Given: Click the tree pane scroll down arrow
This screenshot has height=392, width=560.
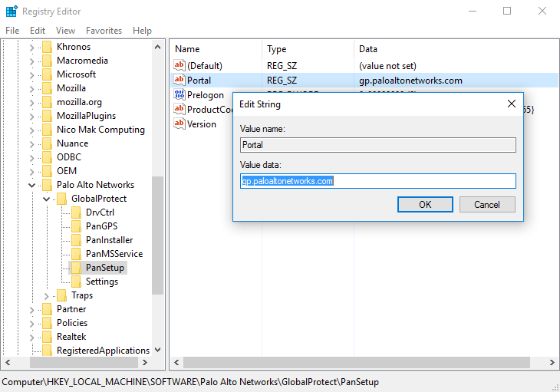Looking at the screenshot, I should [x=157, y=350].
